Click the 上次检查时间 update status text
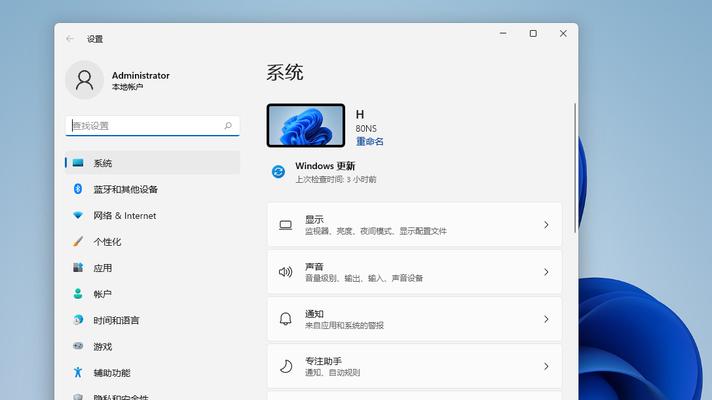Viewport: 712px width, 400px height. click(336, 179)
